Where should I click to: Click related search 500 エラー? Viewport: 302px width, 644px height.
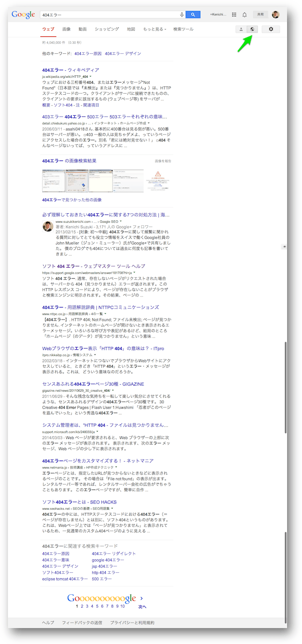(x=102, y=579)
